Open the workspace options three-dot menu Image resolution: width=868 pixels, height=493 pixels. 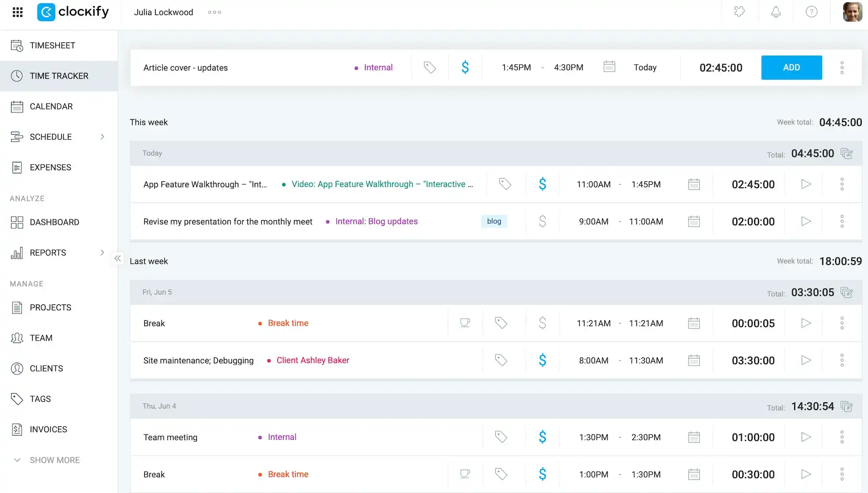215,12
